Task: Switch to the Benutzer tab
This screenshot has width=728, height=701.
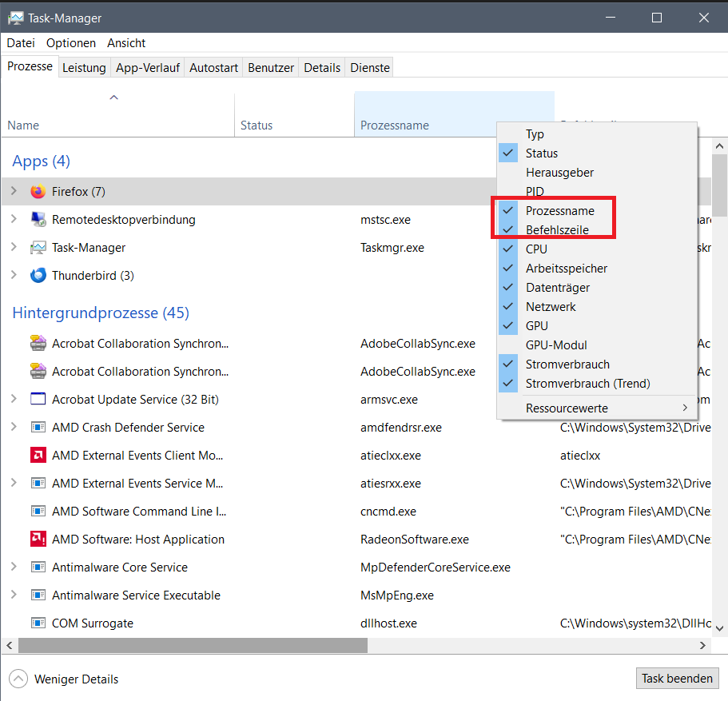Action: click(x=271, y=67)
